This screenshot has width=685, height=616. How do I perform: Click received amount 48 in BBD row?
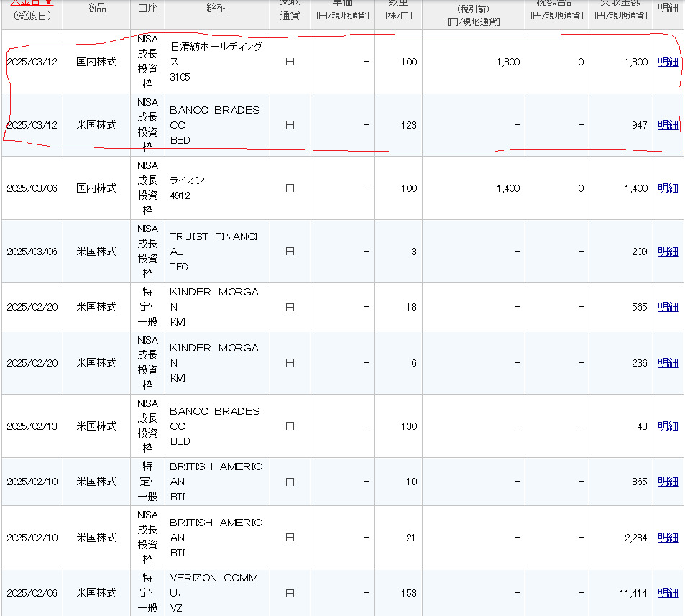click(x=642, y=426)
